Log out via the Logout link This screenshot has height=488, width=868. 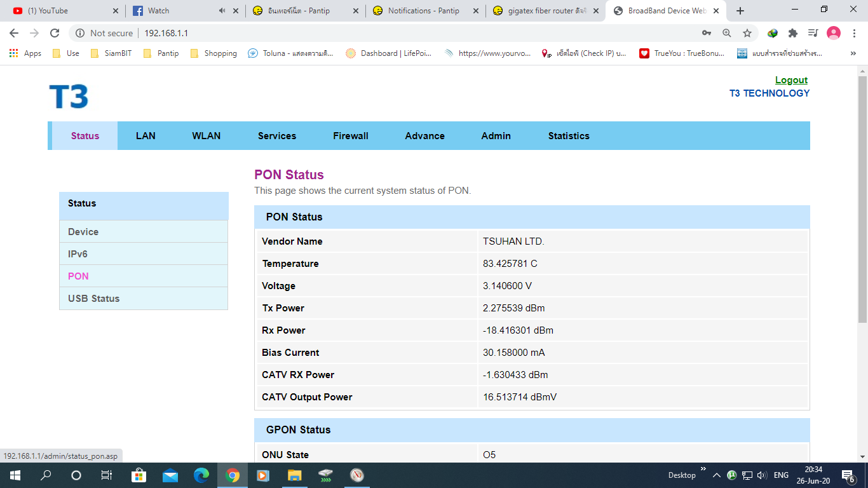pyautogui.click(x=791, y=80)
